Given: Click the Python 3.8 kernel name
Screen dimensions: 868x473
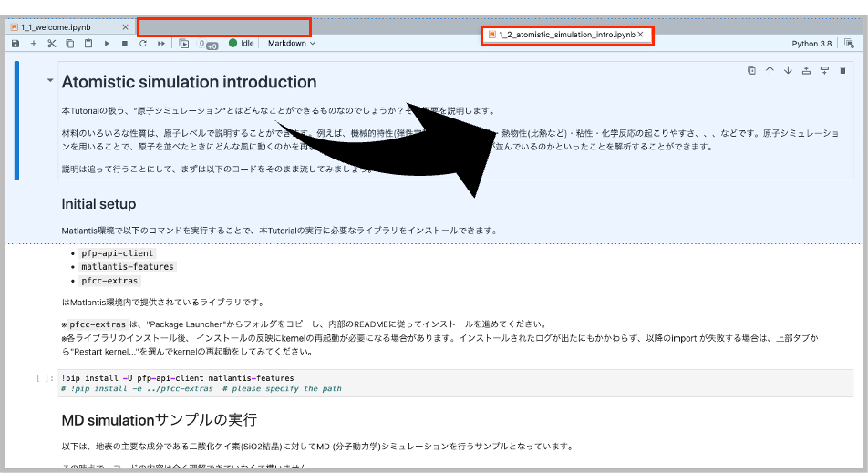Looking at the screenshot, I should pyautogui.click(x=811, y=43).
